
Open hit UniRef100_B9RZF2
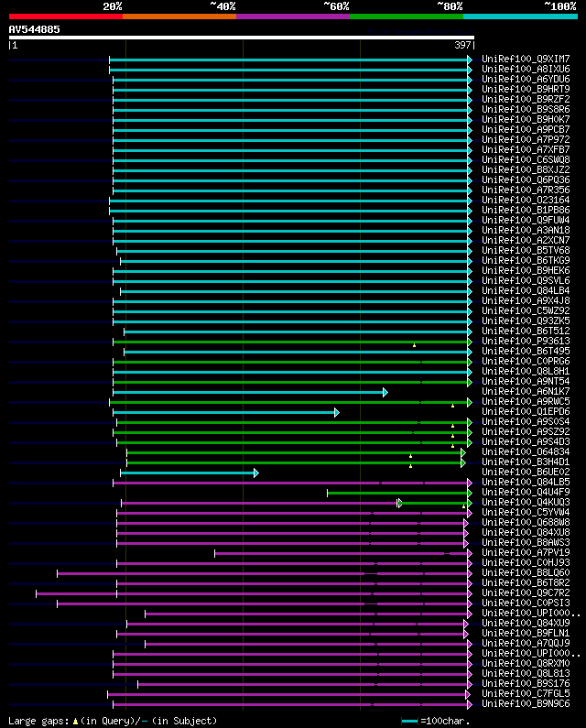point(526,100)
